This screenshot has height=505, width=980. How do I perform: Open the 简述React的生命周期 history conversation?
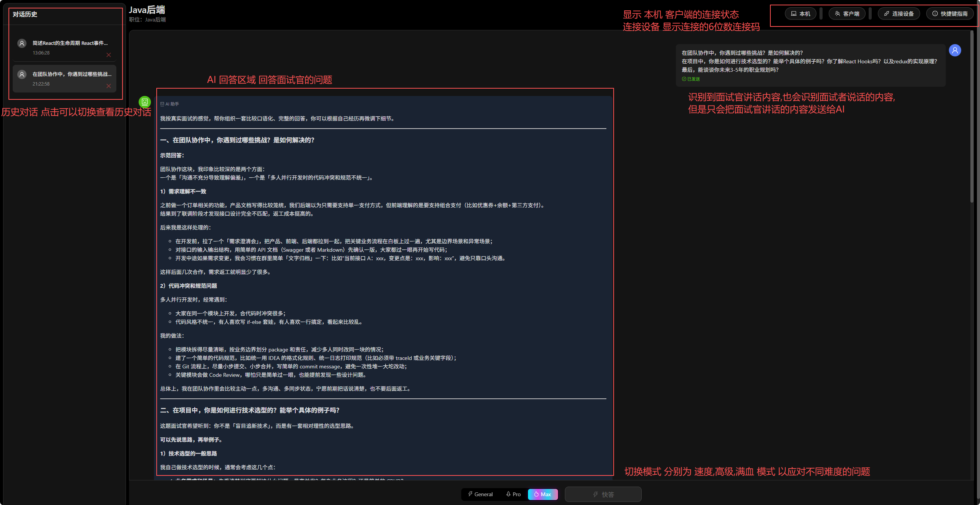click(70, 43)
